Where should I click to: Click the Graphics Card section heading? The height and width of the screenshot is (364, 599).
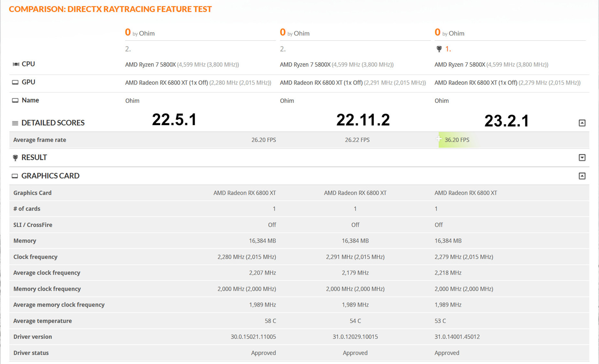50,176
